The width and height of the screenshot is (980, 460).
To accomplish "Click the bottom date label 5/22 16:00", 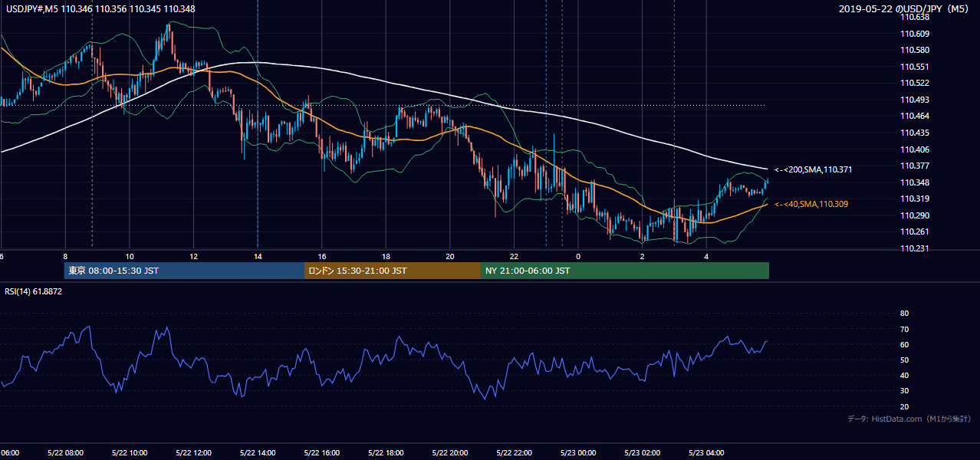I will tap(322, 453).
